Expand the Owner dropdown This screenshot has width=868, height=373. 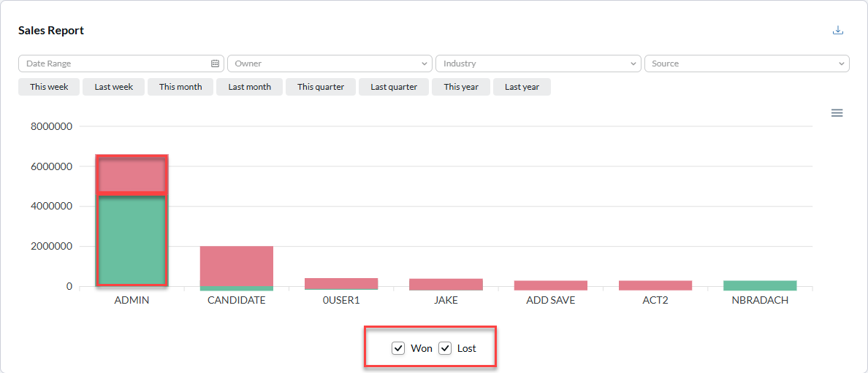(x=330, y=64)
